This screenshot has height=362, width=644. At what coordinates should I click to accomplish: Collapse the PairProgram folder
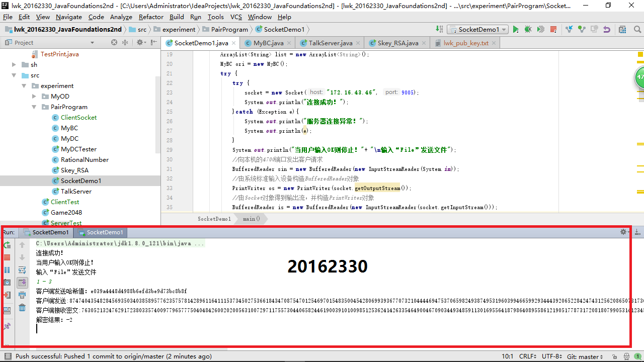(34, 107)
